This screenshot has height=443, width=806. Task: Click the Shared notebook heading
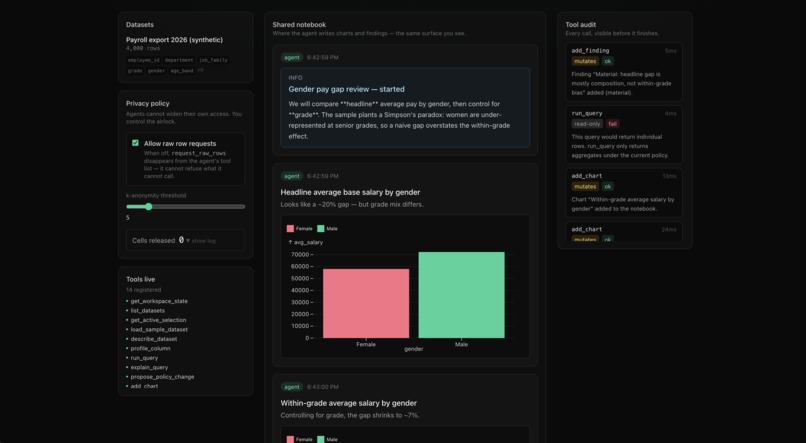(x=299, y=25)
